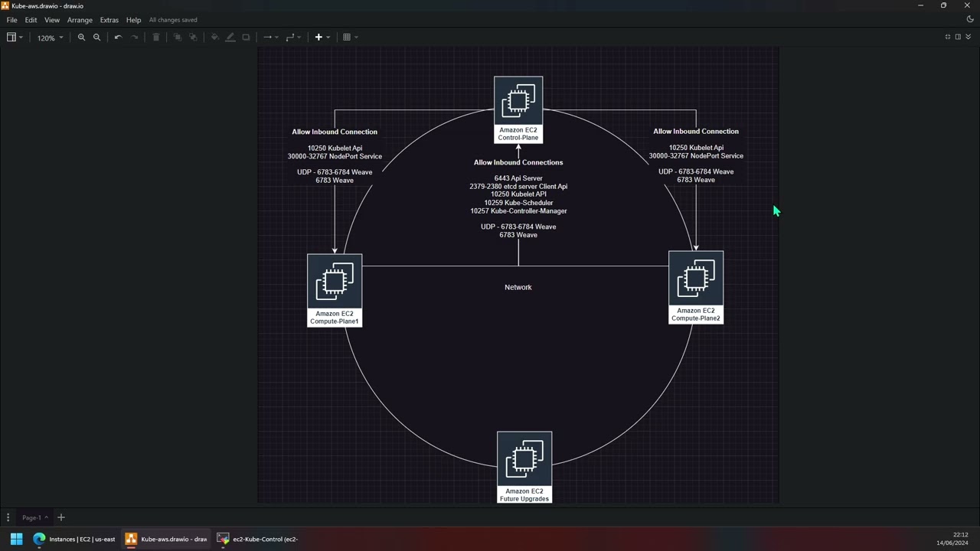Toggle the Shadow rectangle icon

(x=246, y=37)
